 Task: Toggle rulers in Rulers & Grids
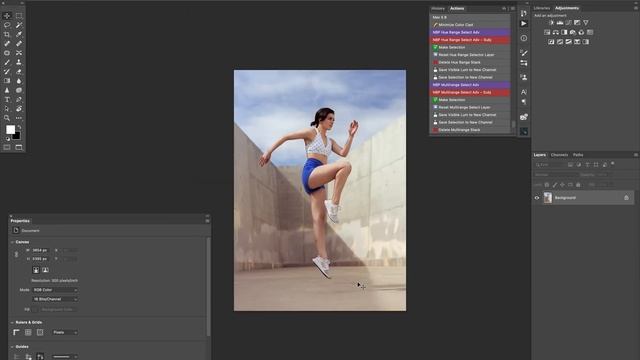pos(16,332)
